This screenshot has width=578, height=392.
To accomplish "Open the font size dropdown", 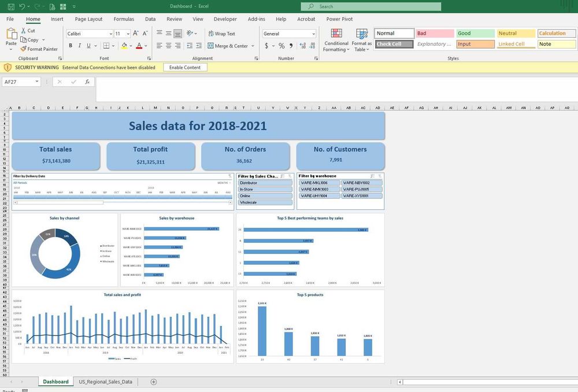I will [128, 34].
